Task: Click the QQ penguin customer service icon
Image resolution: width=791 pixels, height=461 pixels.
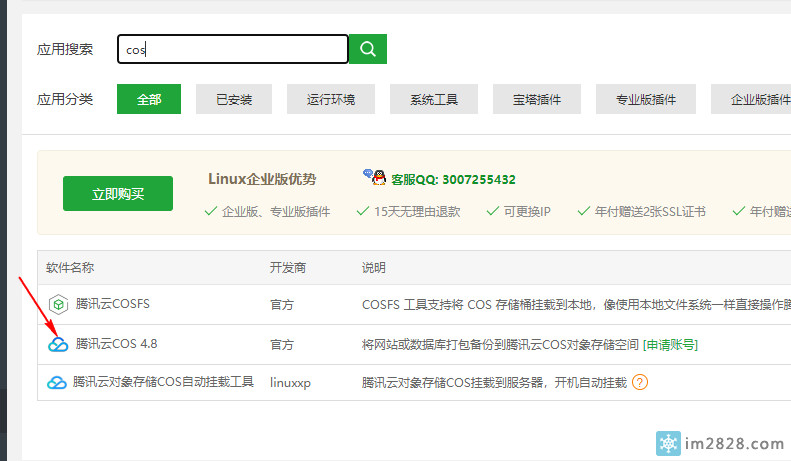Action: 375,178
